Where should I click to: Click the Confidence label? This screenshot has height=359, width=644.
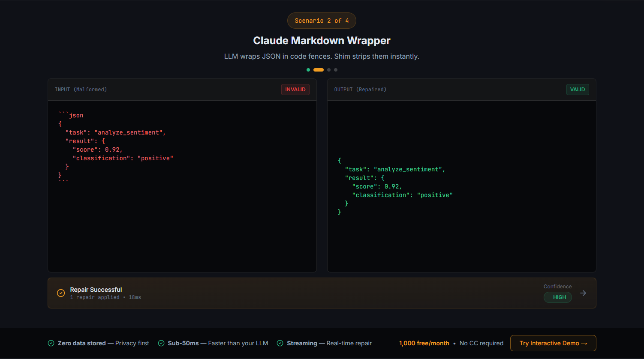[x=557, y=287]
